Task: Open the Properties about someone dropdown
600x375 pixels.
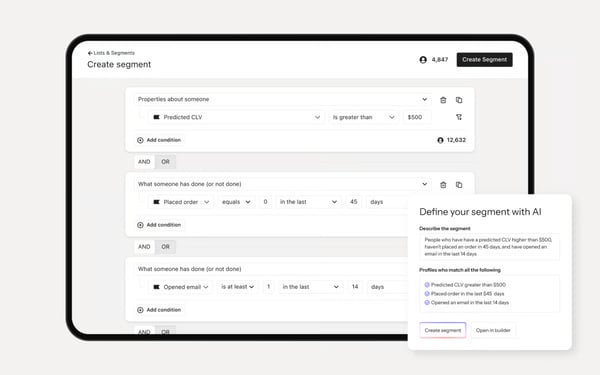Action: [x=282, y=99]
